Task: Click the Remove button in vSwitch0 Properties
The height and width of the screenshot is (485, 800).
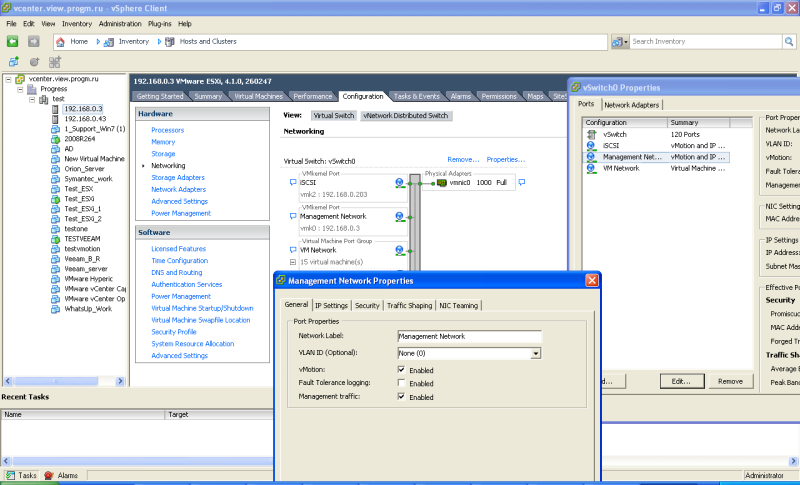Action: coord(730,381)
